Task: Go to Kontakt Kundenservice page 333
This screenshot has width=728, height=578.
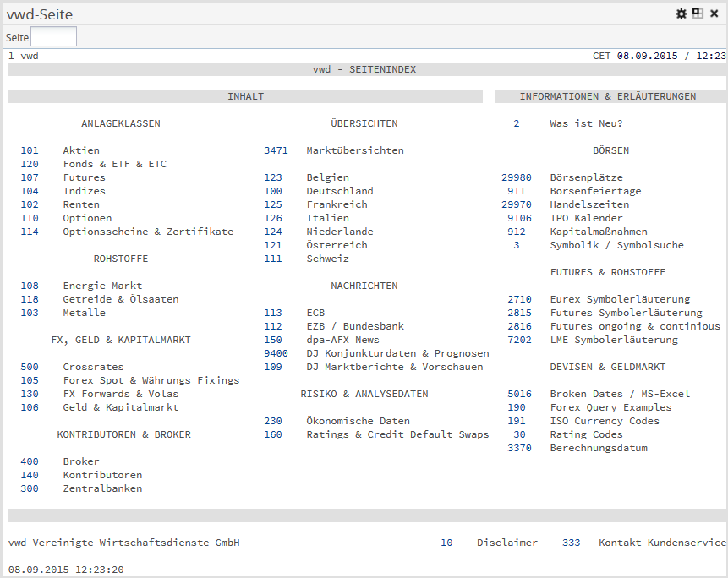Action: click(x=571, y=543)
